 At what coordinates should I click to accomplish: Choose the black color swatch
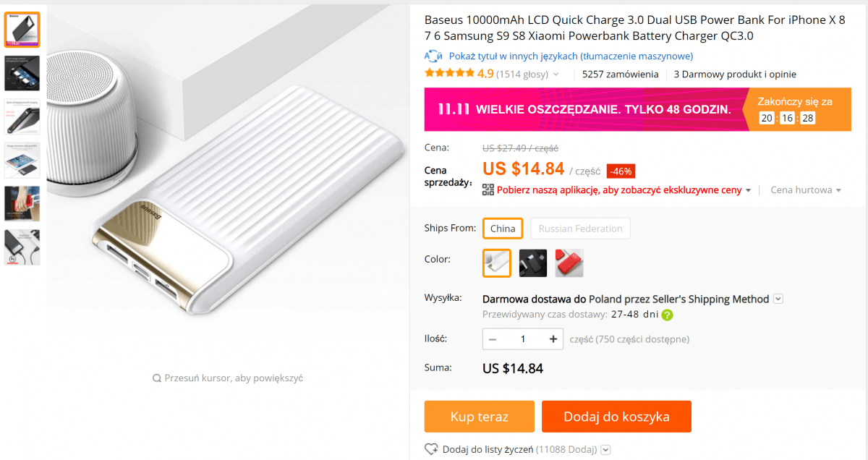(533, 263)
